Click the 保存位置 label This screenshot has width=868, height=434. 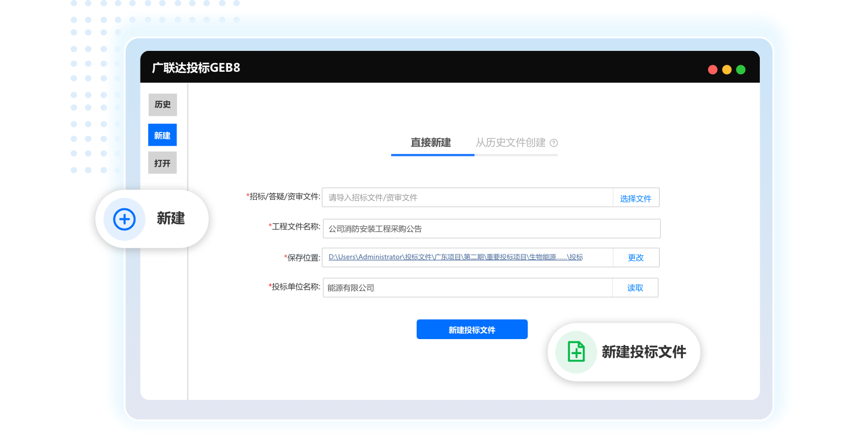point(302,258)
